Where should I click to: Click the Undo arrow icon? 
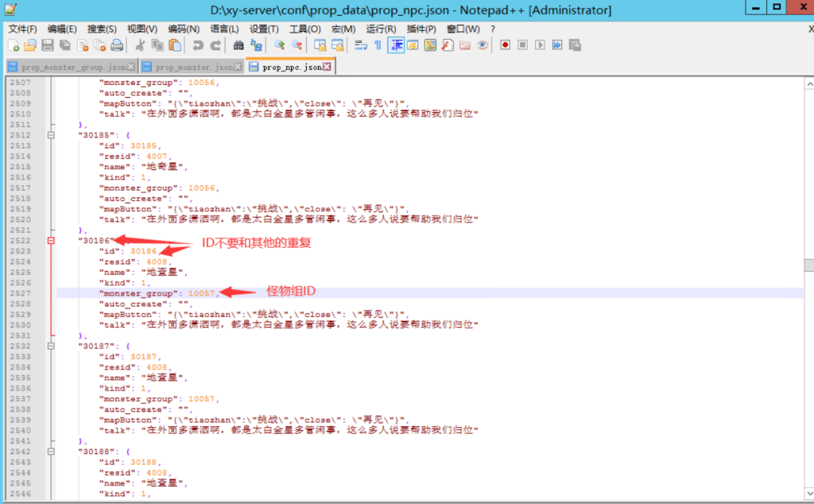tap(198, 45)
